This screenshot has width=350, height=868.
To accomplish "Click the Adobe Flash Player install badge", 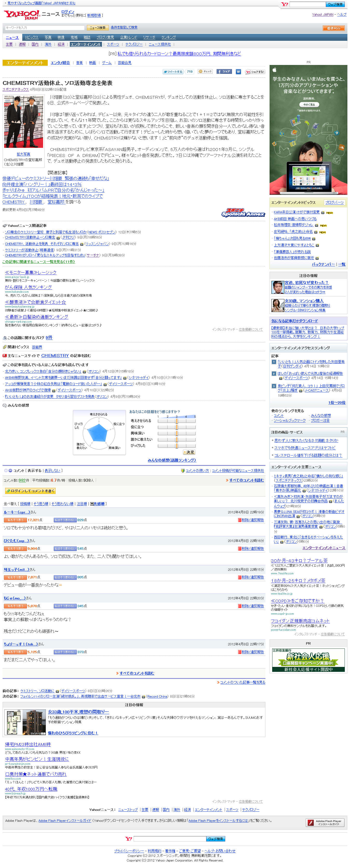I will point(325,823).
